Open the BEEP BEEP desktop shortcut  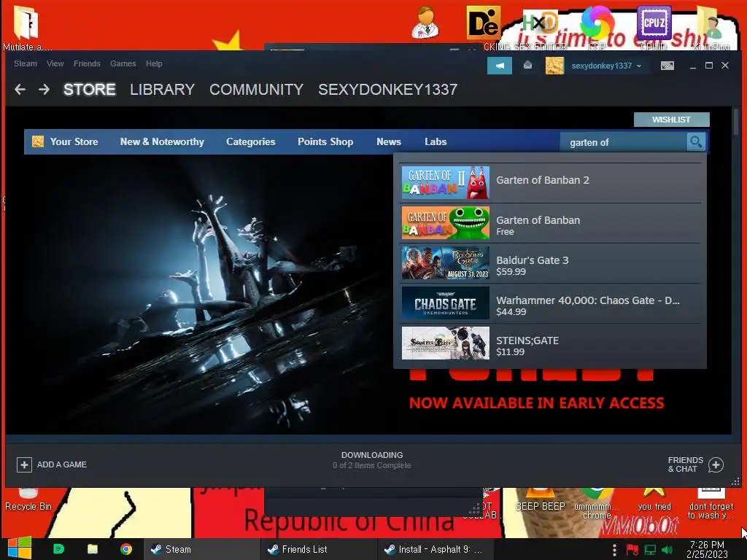[x=541, y=500]
